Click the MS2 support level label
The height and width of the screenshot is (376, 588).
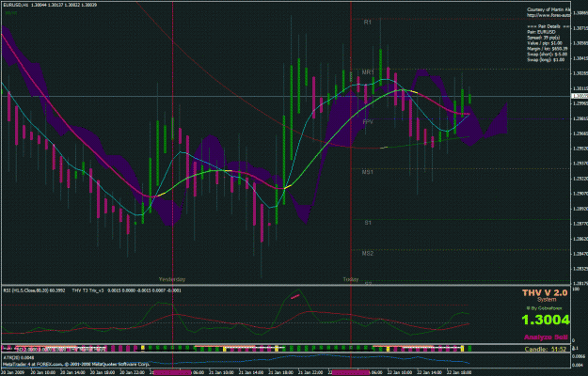point(368,253)
